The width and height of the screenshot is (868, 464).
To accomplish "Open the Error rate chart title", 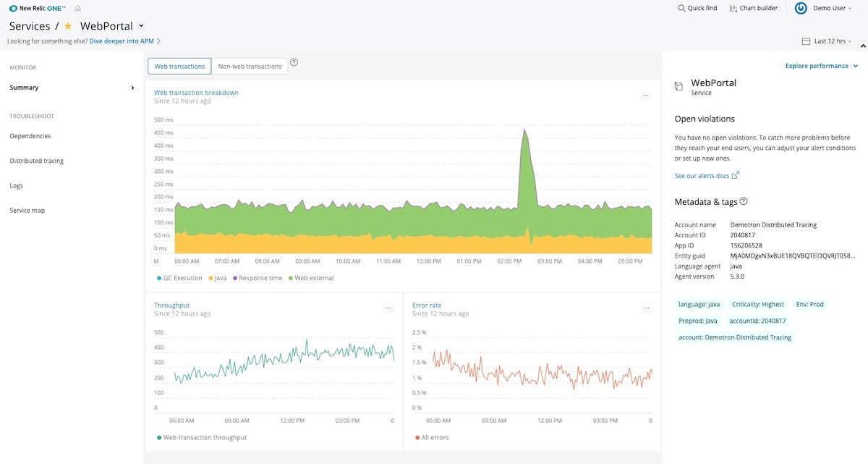I will [x=427, y=305].
